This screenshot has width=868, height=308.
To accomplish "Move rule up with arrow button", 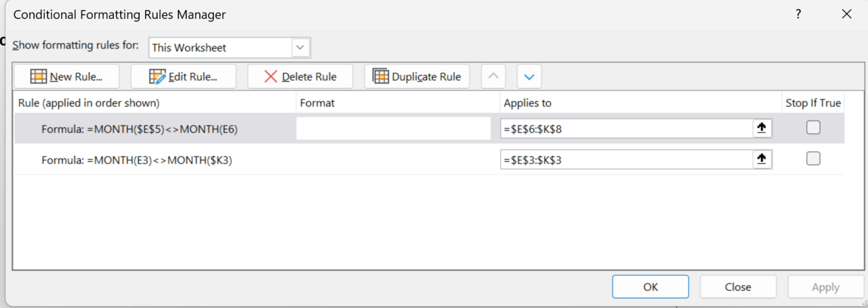I will [x=493, y=76].
